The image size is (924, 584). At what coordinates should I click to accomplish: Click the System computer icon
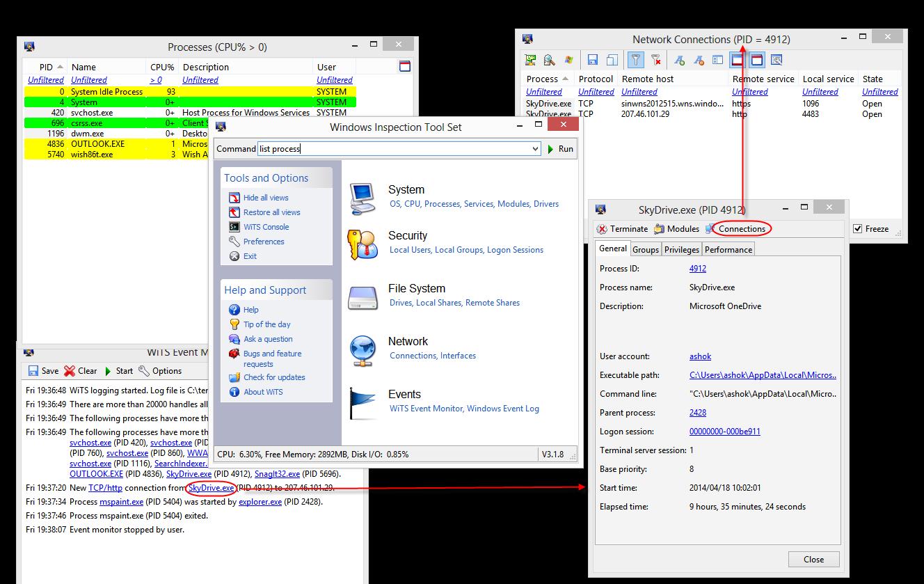[x=363, y=198]
